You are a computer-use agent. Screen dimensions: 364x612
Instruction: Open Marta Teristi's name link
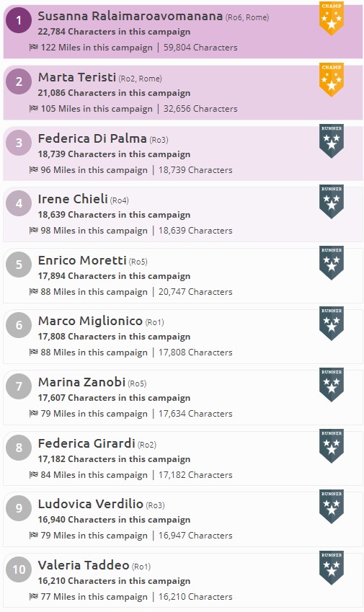[x=77, y=77]
